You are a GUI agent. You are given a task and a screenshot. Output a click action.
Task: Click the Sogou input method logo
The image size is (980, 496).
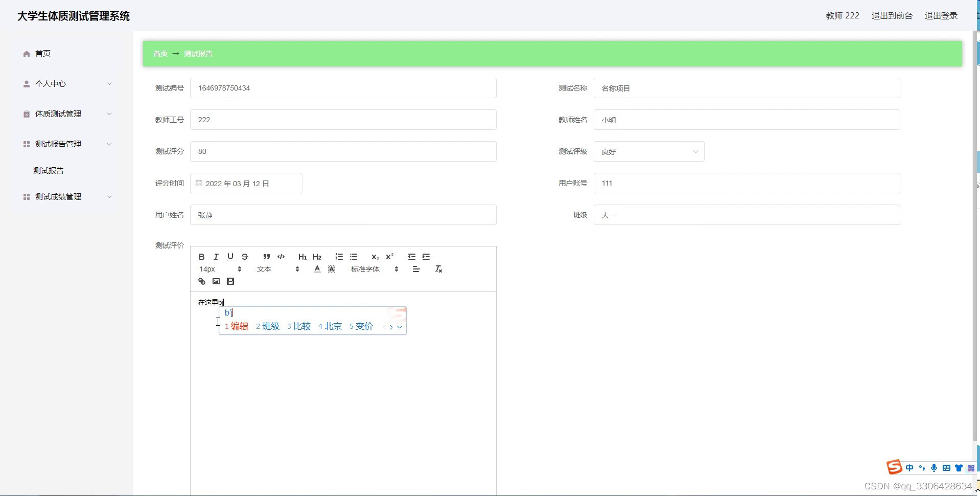pos(894,467)
